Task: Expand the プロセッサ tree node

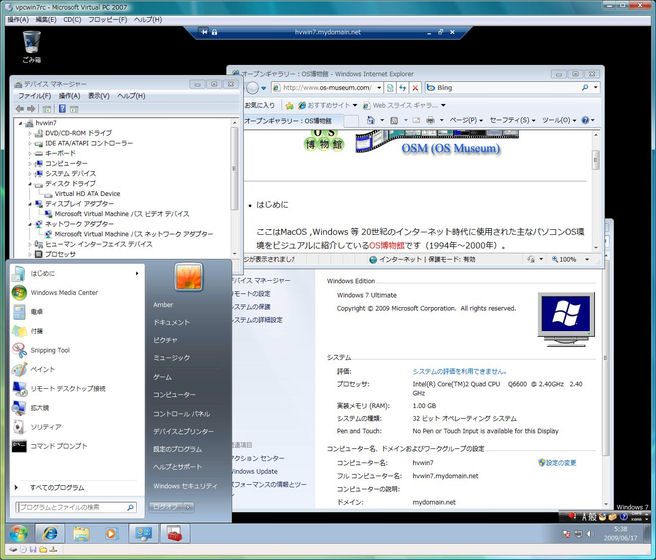Action: [x=30, y=254]
